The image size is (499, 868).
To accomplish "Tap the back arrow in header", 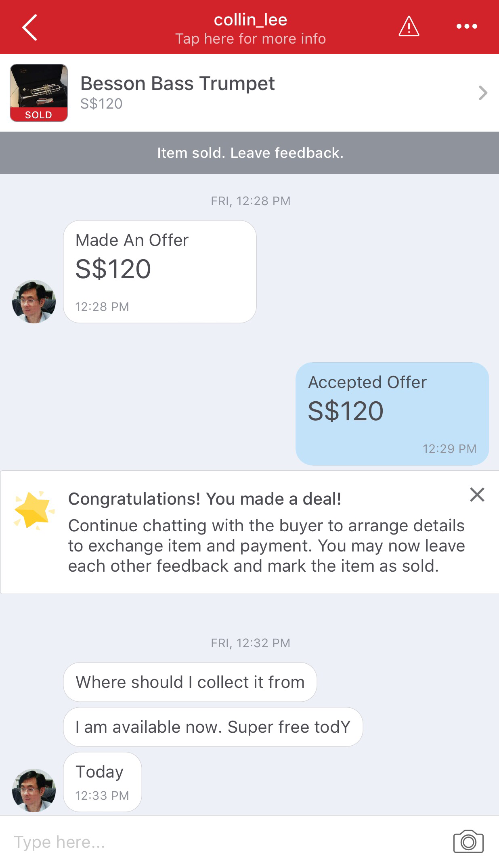I will (x=29, y=27).
